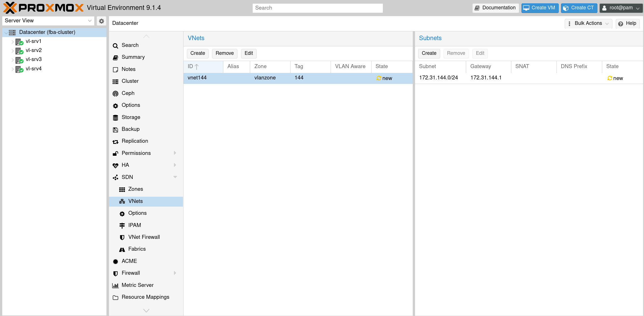Image resolution: width=644 pixels, height=316 pixels.
Task: Open the Documentation button
Action: click(495, 8)
